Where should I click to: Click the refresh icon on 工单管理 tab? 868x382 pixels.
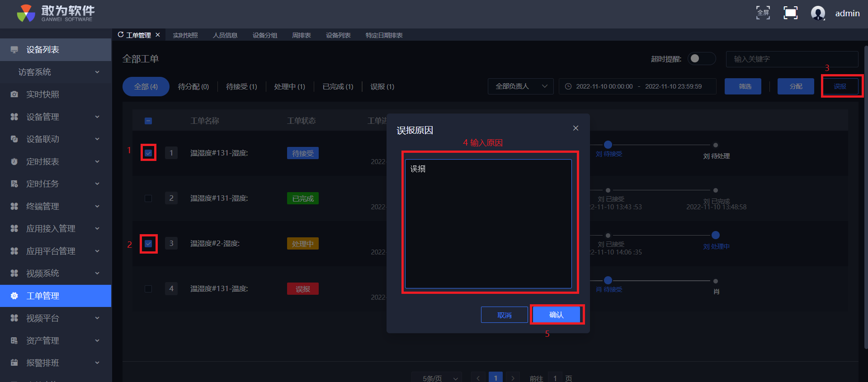pos(121,35)
